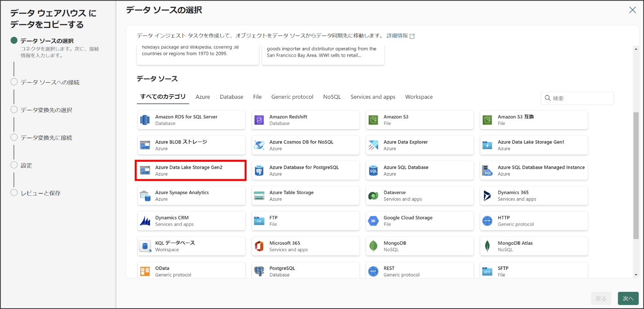Image resolution: width=644 pixels, height=309 pixels.
Task: Click the REST connector icon
Action: [x=373, y=271]
